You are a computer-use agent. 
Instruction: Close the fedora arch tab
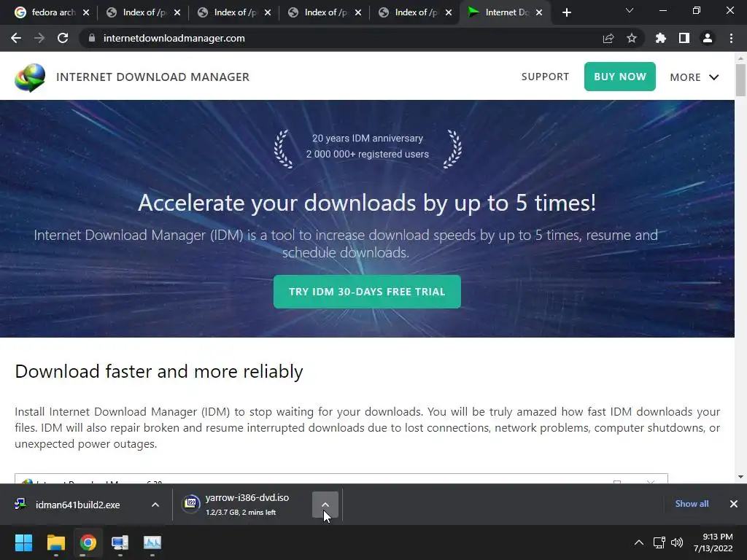(x=86, y=12)
